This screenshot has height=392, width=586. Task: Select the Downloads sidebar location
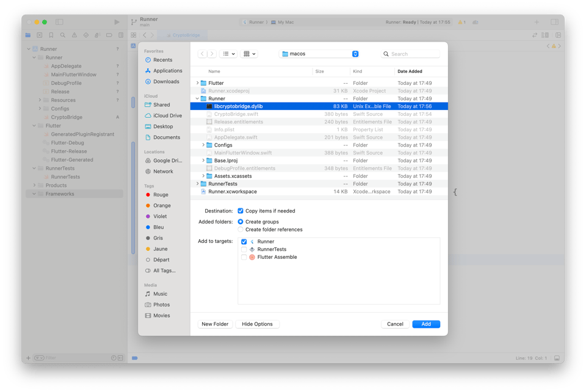tap(165, 81)
